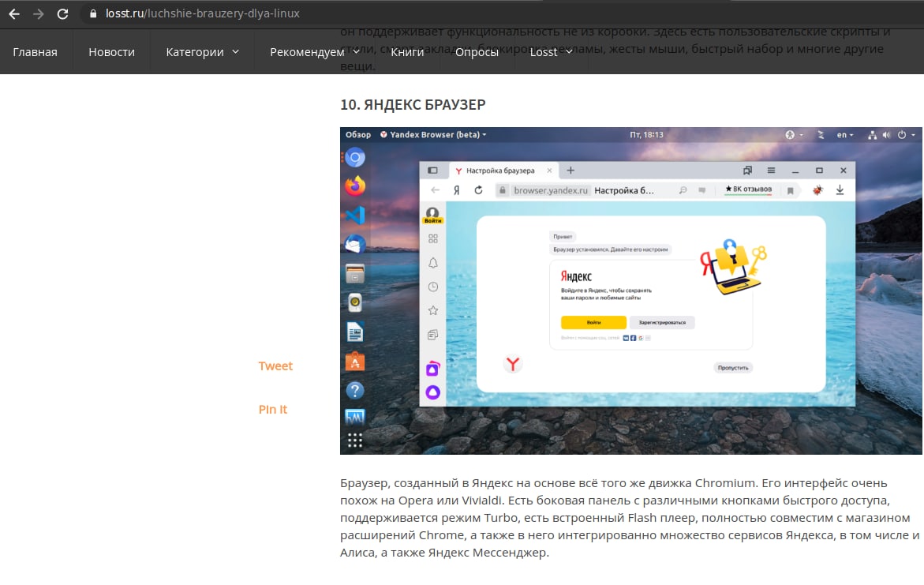Click the 8К отзывов rating badge
This screenshot has height=585, width=924.
click(748, 189)
